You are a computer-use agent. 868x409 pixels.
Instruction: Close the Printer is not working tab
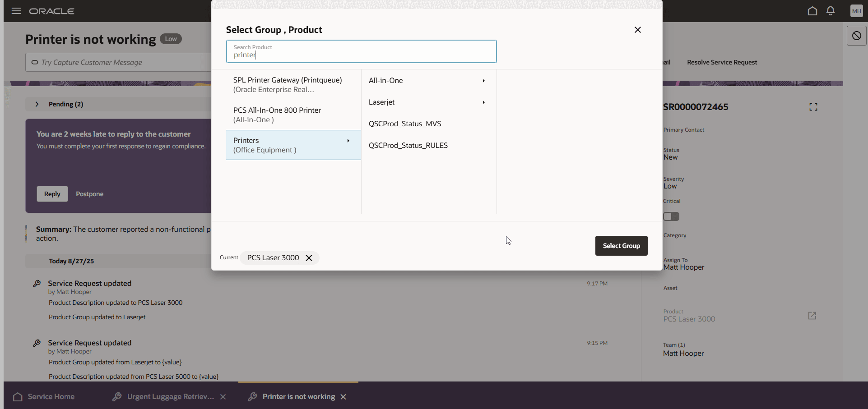[343, 397]
